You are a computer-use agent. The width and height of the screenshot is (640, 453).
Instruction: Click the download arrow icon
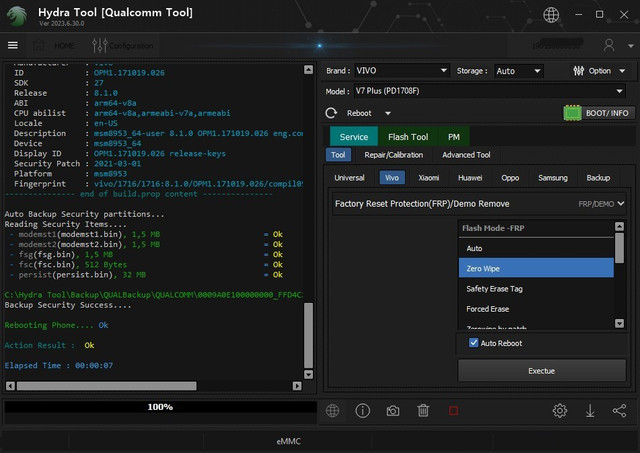click(x=590, y=411)
